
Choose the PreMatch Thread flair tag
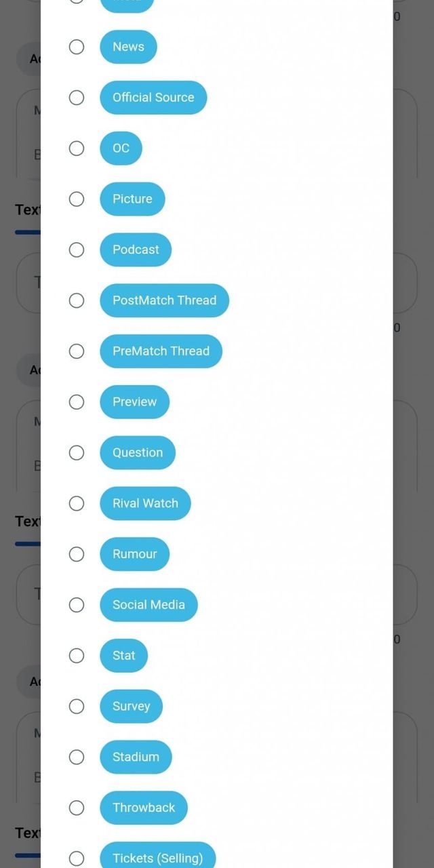point(161,351)
